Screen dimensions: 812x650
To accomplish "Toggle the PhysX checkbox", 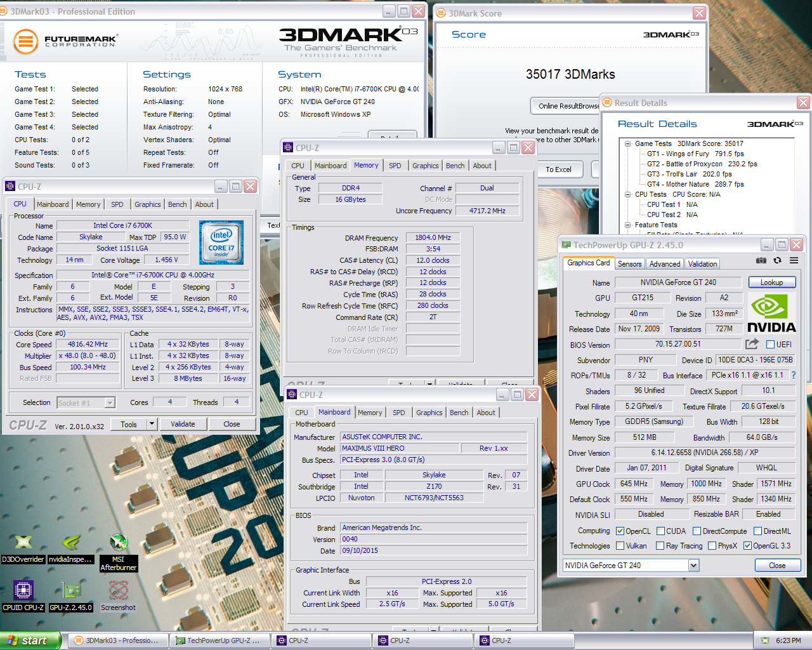I will (x=712, y=546).
